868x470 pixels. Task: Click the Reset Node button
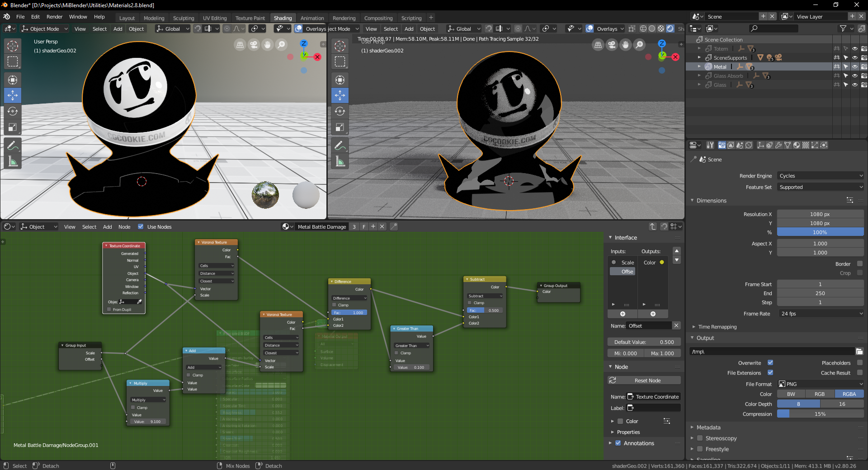point(644,381)
